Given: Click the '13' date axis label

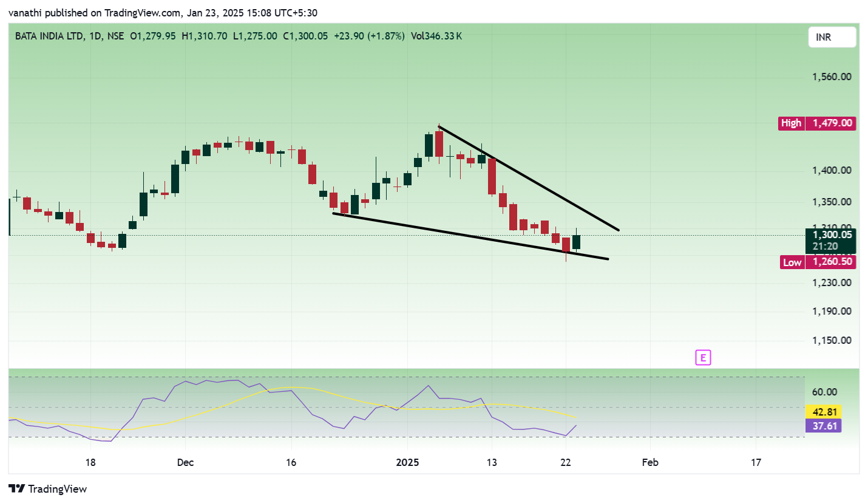Looking at the screenshot, I should click(492, 463).
